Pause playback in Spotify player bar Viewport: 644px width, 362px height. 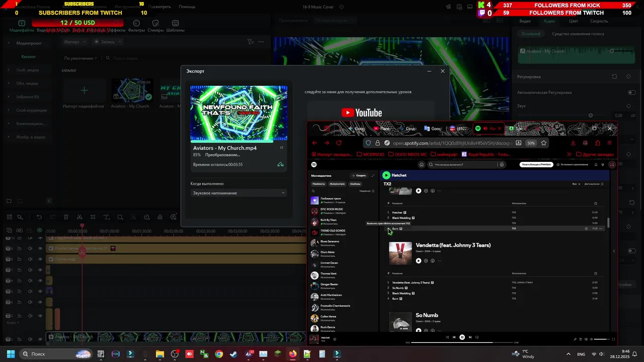[x=462, y=337]
